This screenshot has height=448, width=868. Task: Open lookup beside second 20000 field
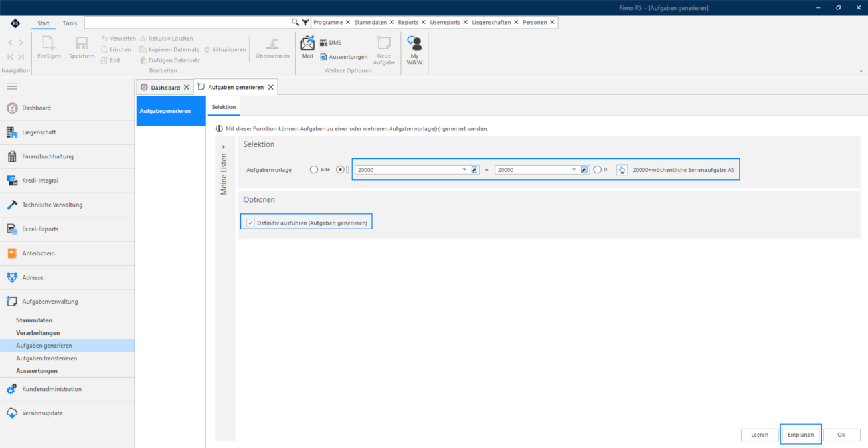[584, 170]
